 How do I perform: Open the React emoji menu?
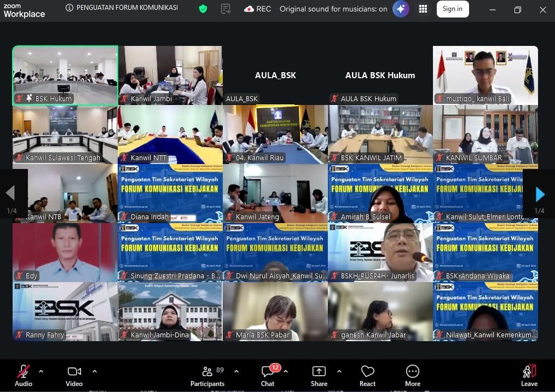point(367,376)
